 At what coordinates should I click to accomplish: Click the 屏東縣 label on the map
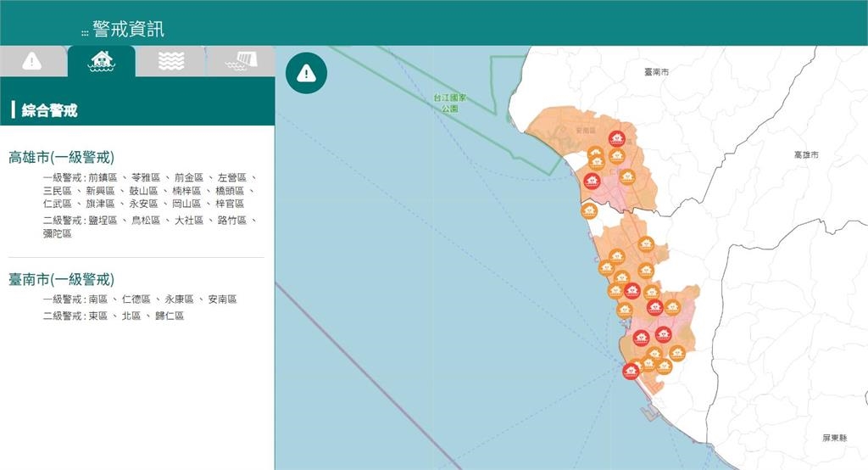834,438
